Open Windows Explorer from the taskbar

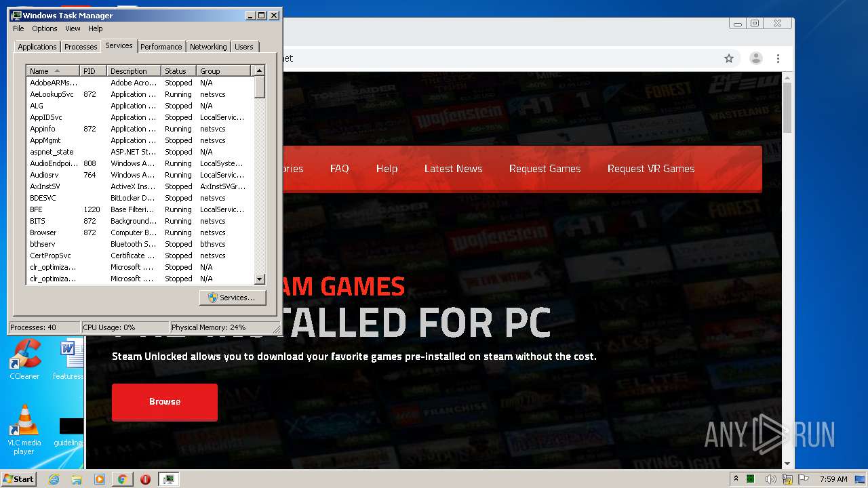77,479
